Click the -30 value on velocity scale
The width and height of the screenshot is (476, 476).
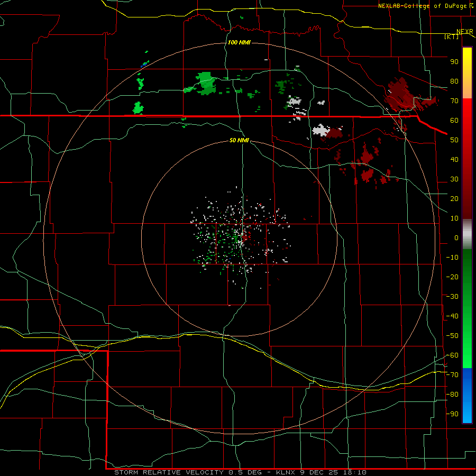click(x=452, y=297)
